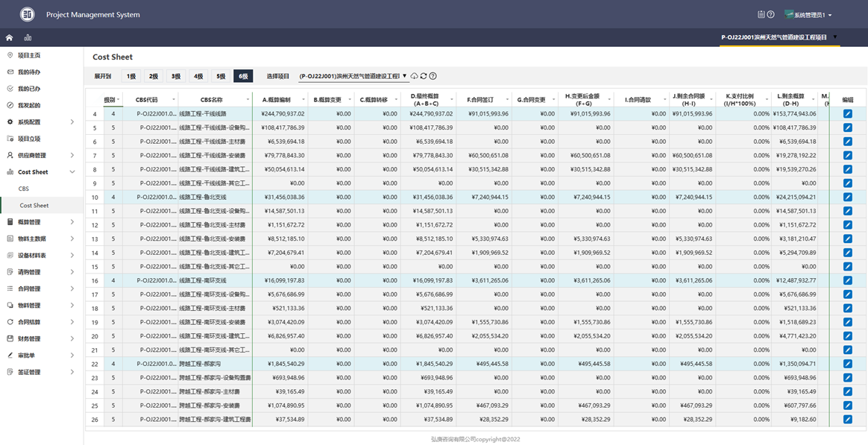Edit row 11 pencil icon

point(848,211)
